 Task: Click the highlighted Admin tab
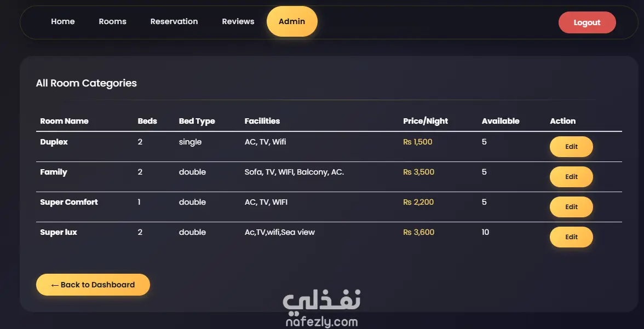(292, 21)
